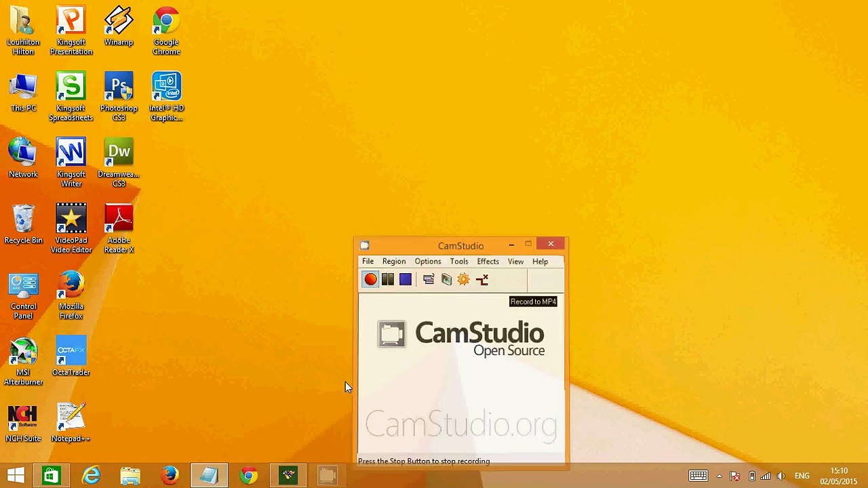Viewport: 868px width, 488px height.
Task: Open the volume speaker control
Action: point(781,476)
